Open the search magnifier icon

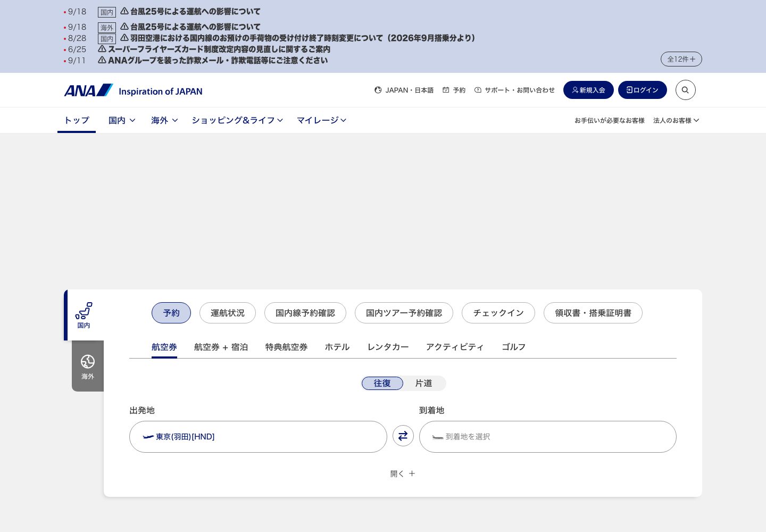[685, 90]
